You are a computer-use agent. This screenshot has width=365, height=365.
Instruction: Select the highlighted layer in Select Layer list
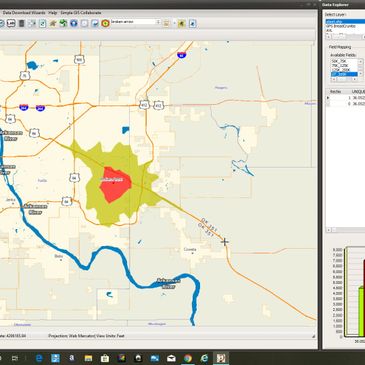coord(345,22)
